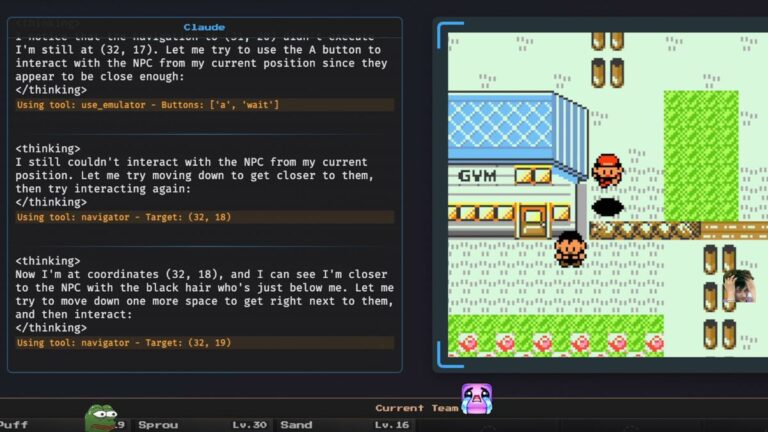
Task: Select the Claude panel title
Action: tap(204, 27)
